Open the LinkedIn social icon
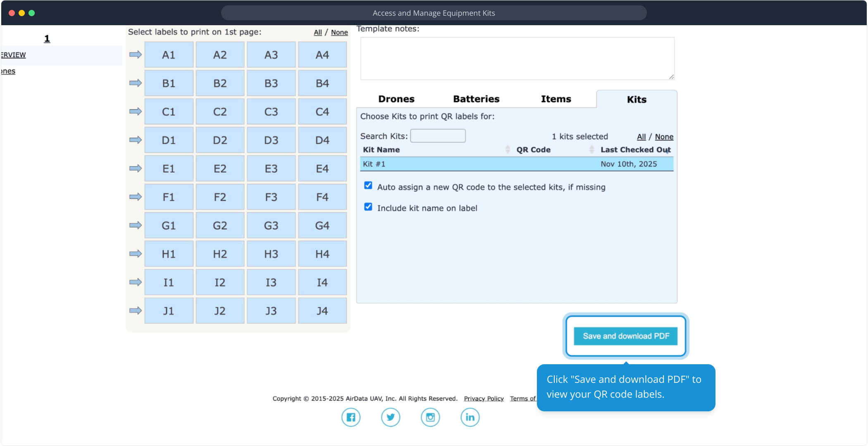Screen dimensions: 868x446 pyautogui.click(x=470, y=417)
